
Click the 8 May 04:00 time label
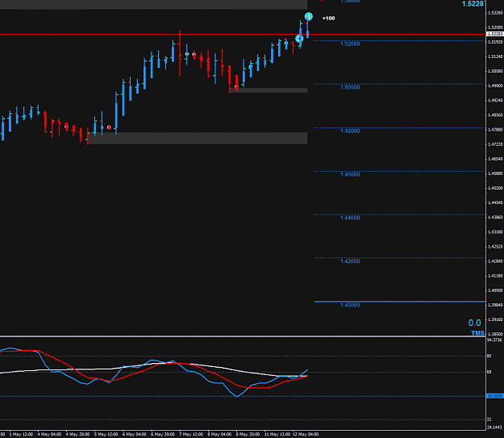pyautogui.click(x=219, y=435)
